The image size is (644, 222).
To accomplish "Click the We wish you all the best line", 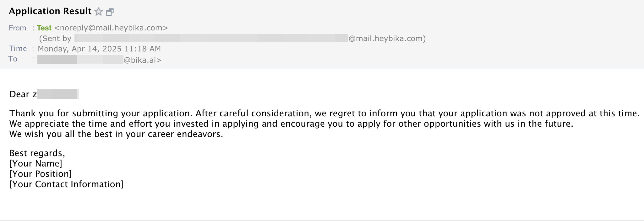I will (x=116, y=134).
